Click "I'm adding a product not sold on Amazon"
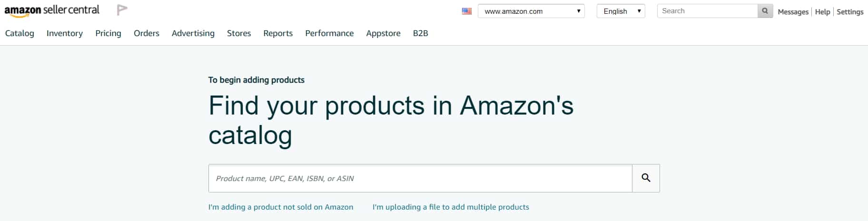 pos(281,207)
